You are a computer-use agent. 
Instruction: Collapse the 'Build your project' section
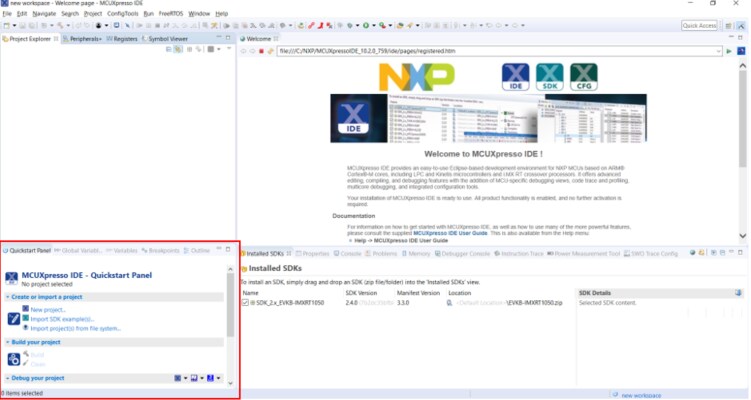pos(6,343)
